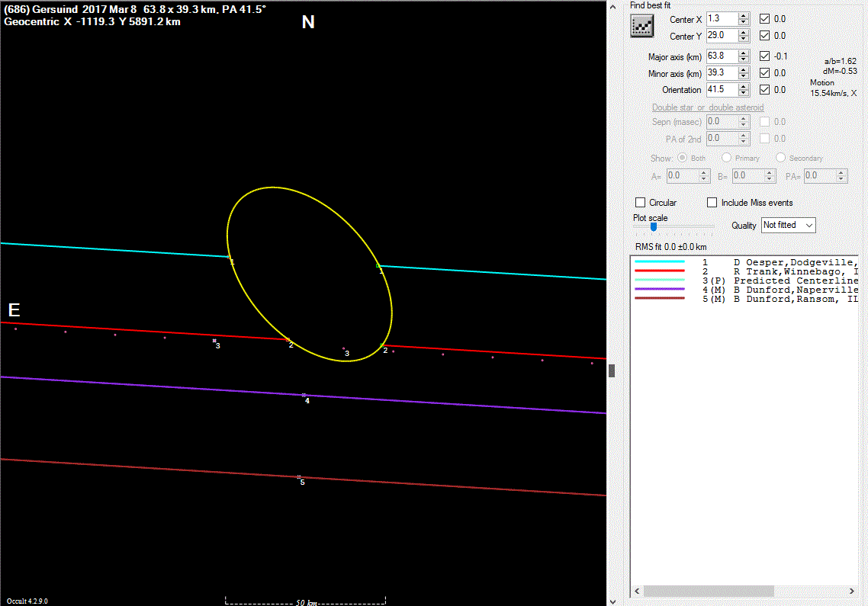Click miss chord marker 4 on plot

[304, 396]
